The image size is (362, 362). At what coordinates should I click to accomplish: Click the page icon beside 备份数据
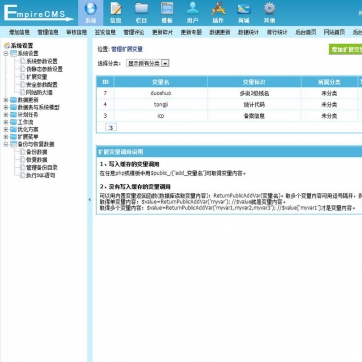click(x=22, y=152)
